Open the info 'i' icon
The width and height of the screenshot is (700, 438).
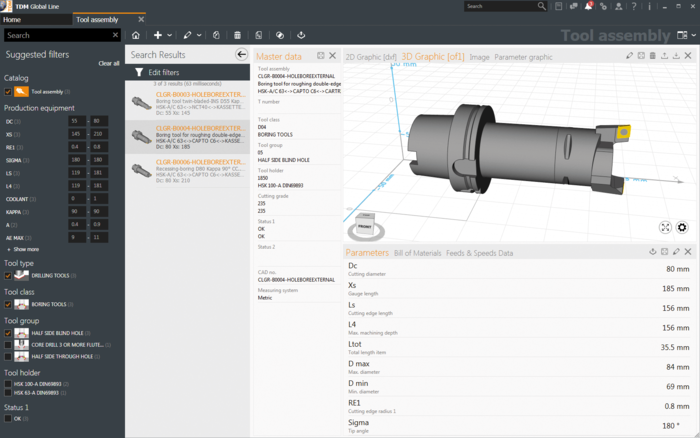(x=649, y=6)
